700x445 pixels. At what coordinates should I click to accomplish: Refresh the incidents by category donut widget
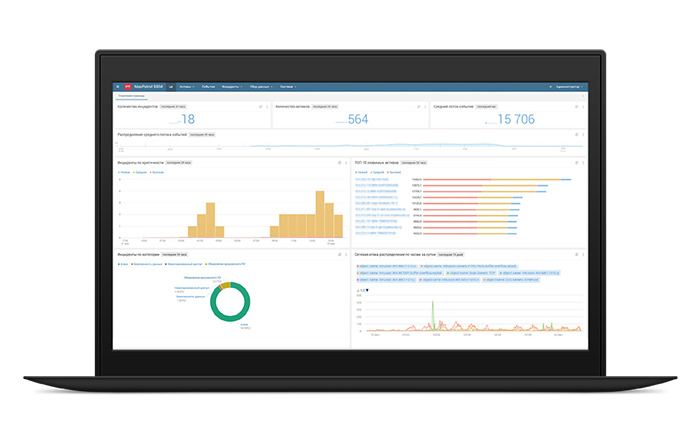coord(339,254)
